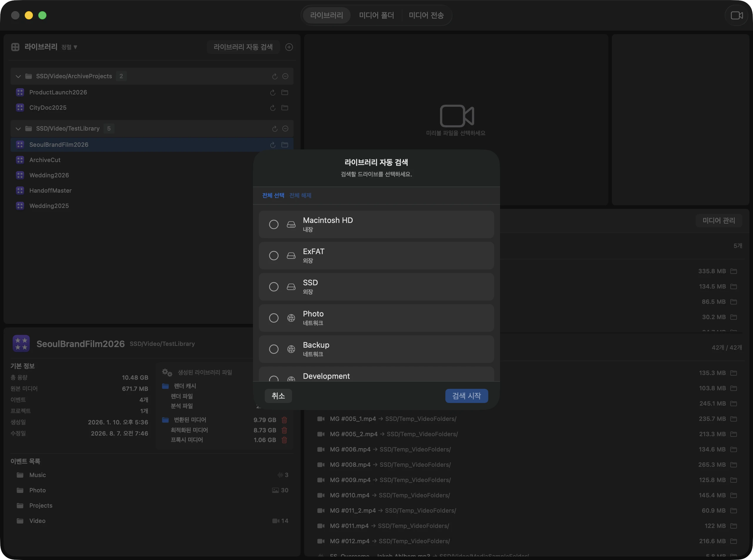Screen dimensions: 753x560
Task: Open the Video event
Action: (152, 521)
